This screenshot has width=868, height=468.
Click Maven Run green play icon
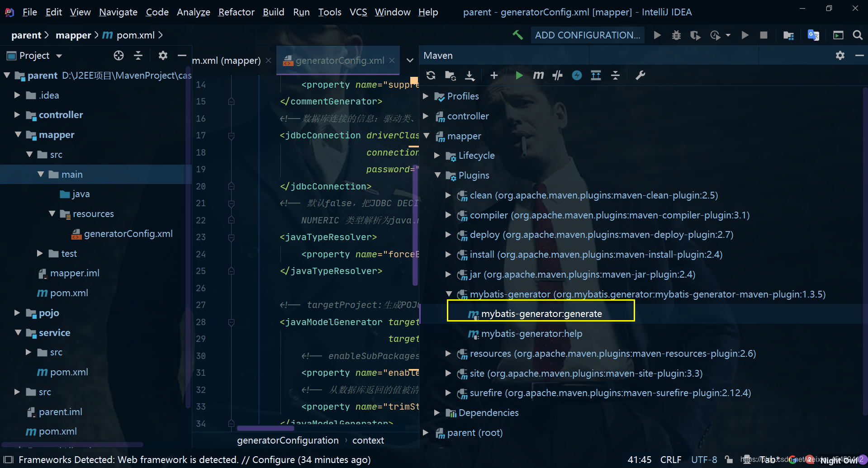(x=519, y=76)
